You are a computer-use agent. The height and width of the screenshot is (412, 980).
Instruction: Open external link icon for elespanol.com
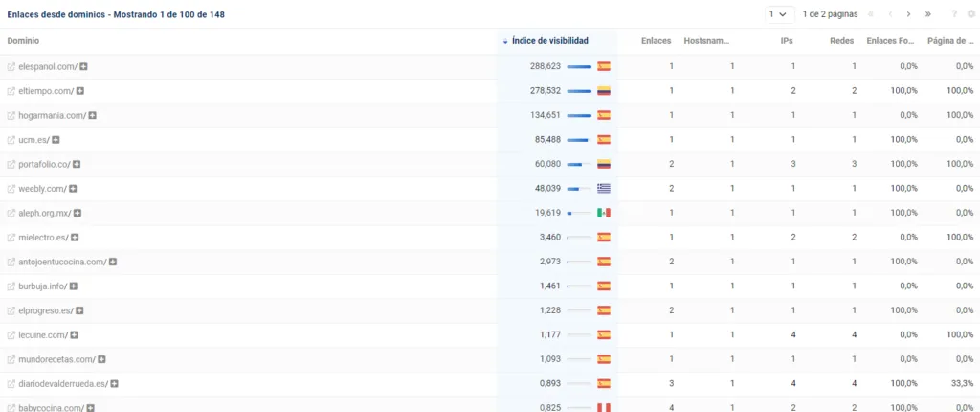click(11, 66)
